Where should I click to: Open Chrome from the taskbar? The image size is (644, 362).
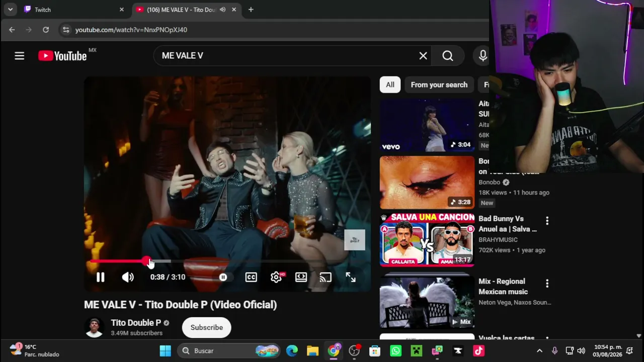pos(334,351)
